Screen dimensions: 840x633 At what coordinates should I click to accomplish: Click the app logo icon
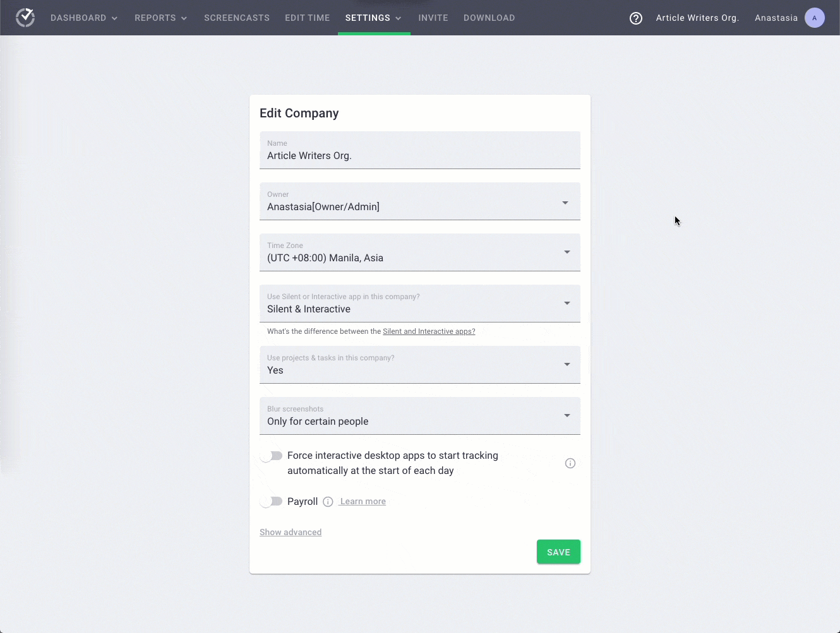tap(25, 18)
